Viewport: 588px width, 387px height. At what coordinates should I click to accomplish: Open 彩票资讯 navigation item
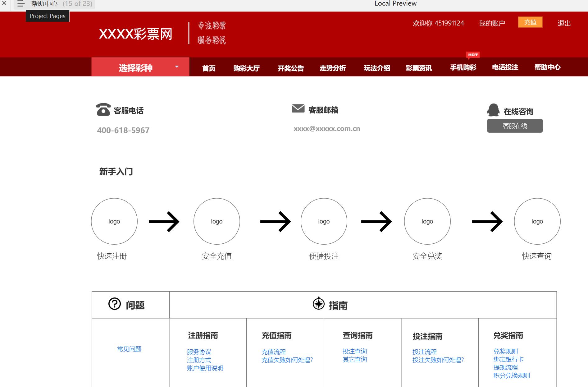click(x=419, y=68)
